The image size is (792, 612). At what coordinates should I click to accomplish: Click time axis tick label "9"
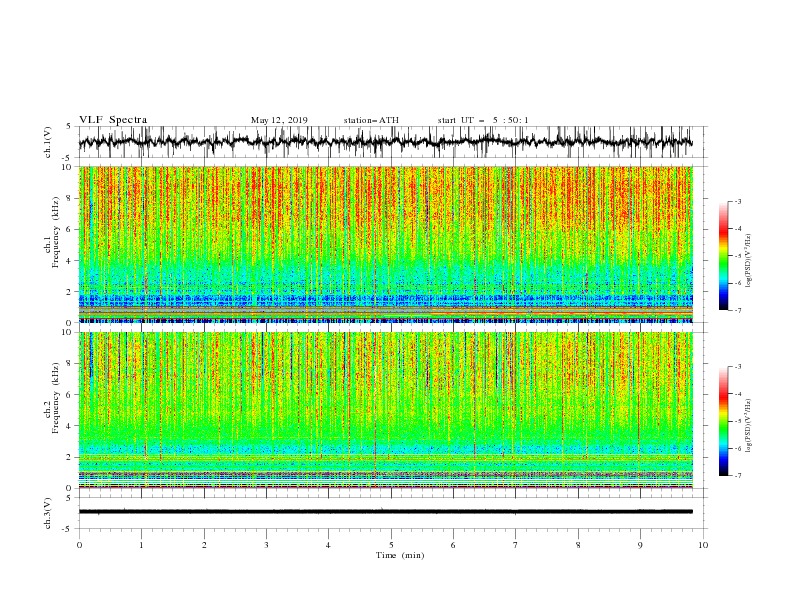pyautogui.click(x=640, y=545)
